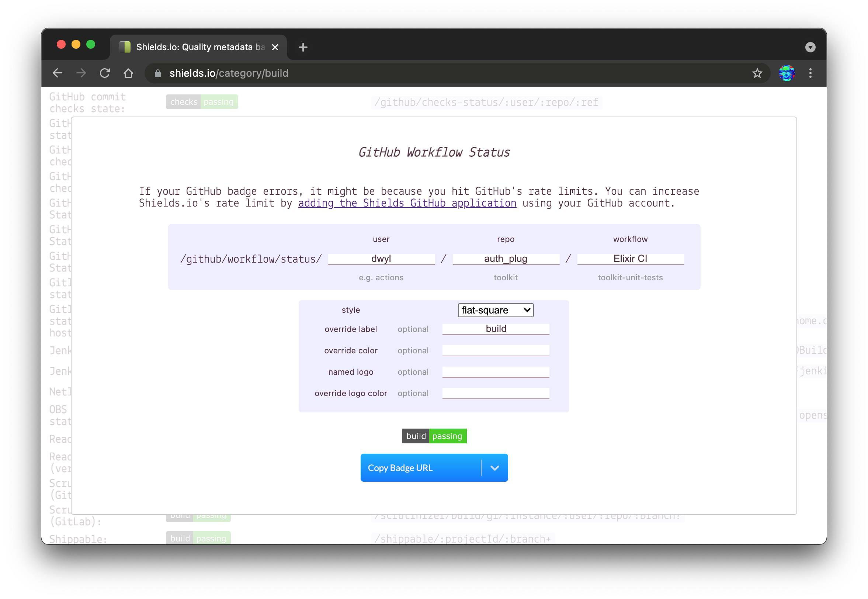This screenshot has width=868, height=599.
Task: Expand the Copy Badge URL dropdown arrow
Action: 494,468
